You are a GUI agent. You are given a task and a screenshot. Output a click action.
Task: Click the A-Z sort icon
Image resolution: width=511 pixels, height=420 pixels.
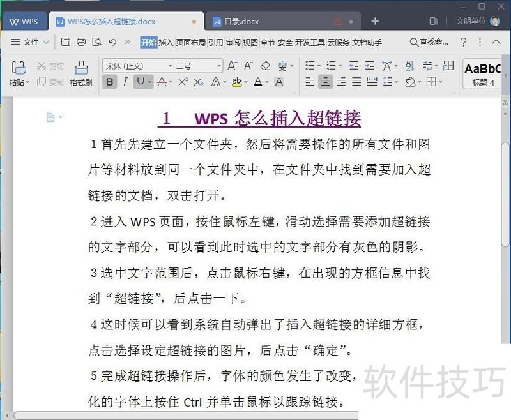[x=409, y=66]
